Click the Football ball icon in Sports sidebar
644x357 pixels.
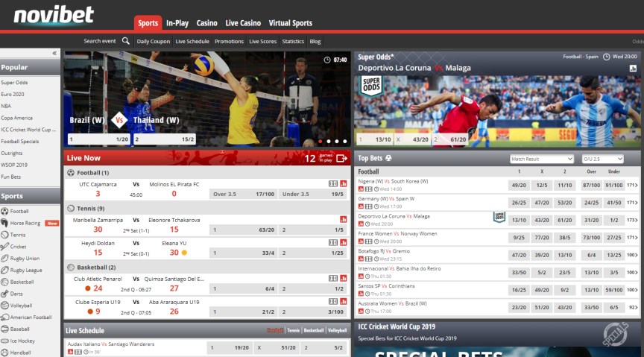[x=4, y=211]
